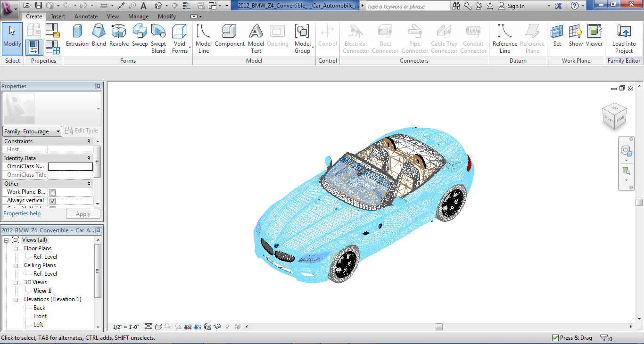The image size is (644, 344).
Task: Switch to the Annotate ribbon tab
Action: (x=86, y=16)
